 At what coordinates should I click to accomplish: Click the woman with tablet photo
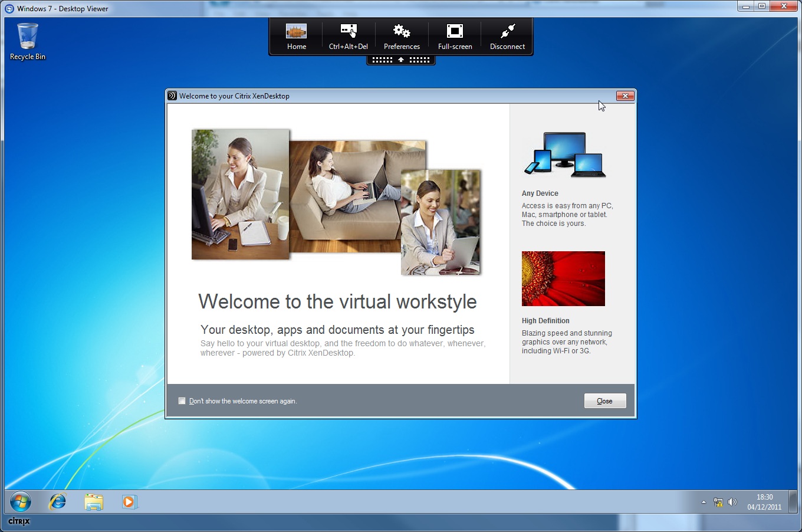pyautogui.click(x=441, y=222)
